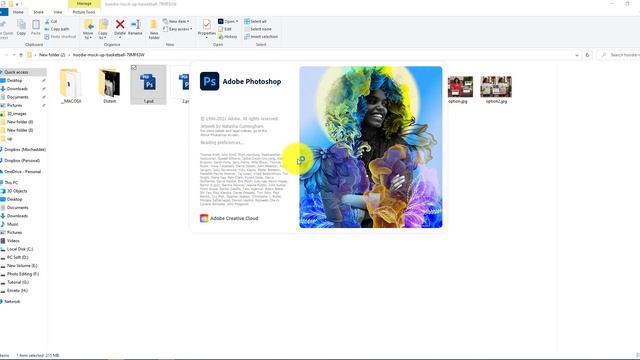Select Network in the navigation pane
Viewport: 640px width, 360px height.
tap(11, 302)
